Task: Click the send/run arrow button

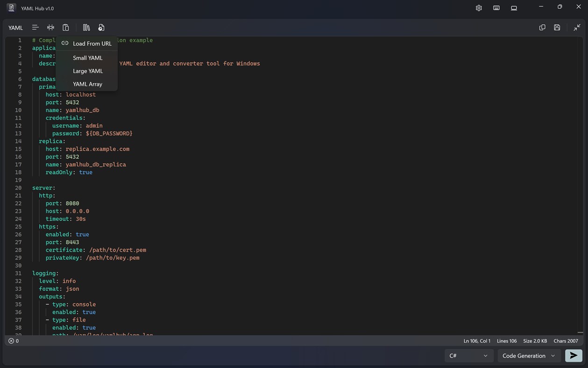Action: click(x=574, y=356)
